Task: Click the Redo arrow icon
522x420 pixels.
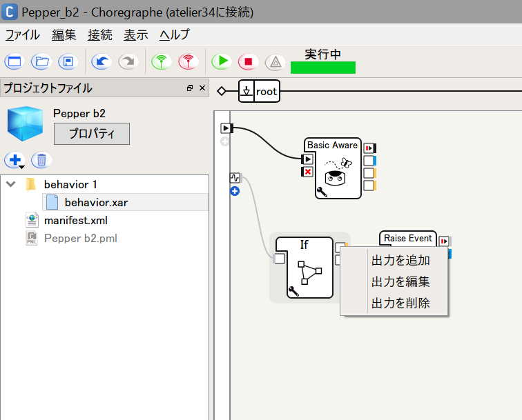Action: pyautogui.click(x=128, y=61)
